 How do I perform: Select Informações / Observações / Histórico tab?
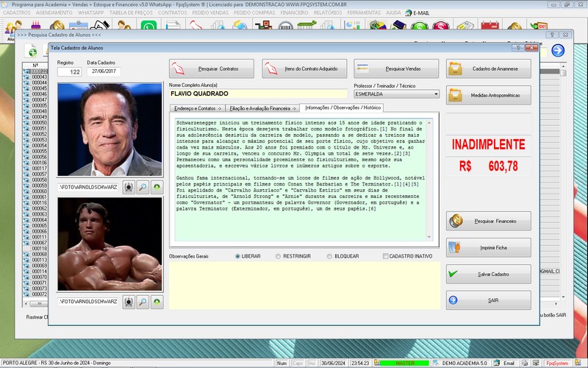(x=343, y=107)
